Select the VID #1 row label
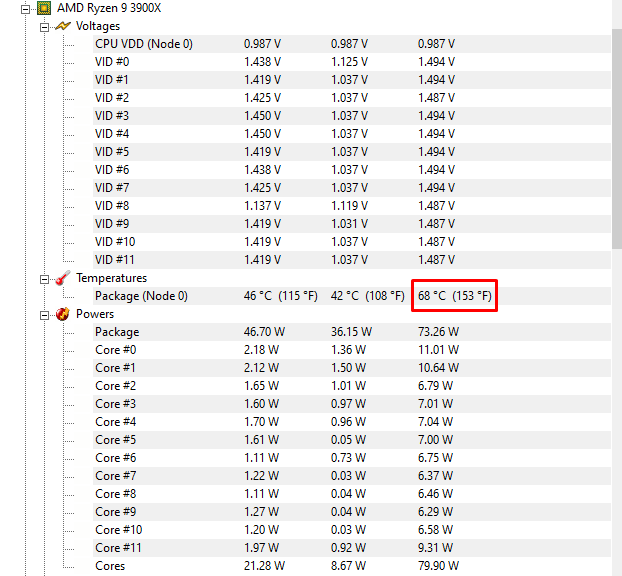This screenshot has height=576, width=622. (x=112, y=80)
